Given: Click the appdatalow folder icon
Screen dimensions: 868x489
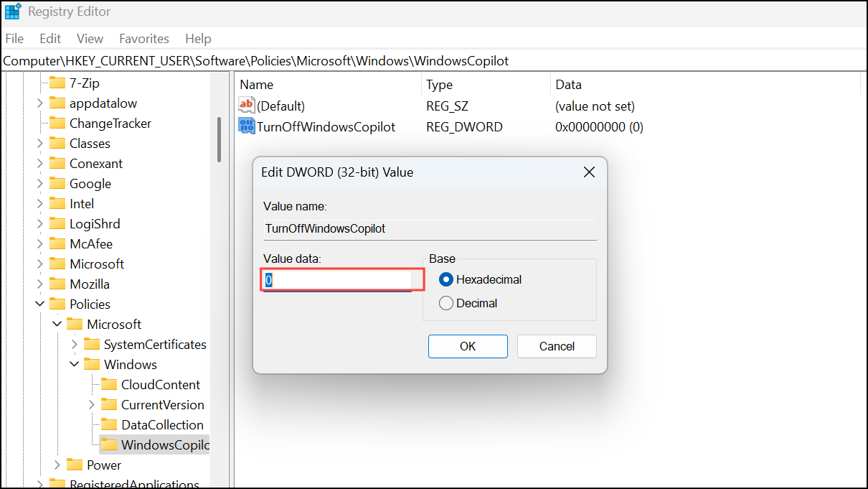Looking at the screenshot, I should click(x=57, y=103).
